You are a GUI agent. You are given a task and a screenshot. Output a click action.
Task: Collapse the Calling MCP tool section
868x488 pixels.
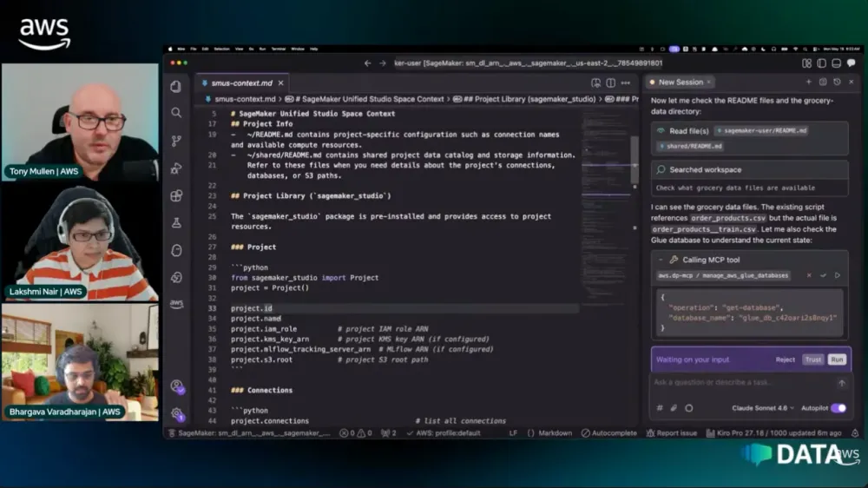pos(661,260)
